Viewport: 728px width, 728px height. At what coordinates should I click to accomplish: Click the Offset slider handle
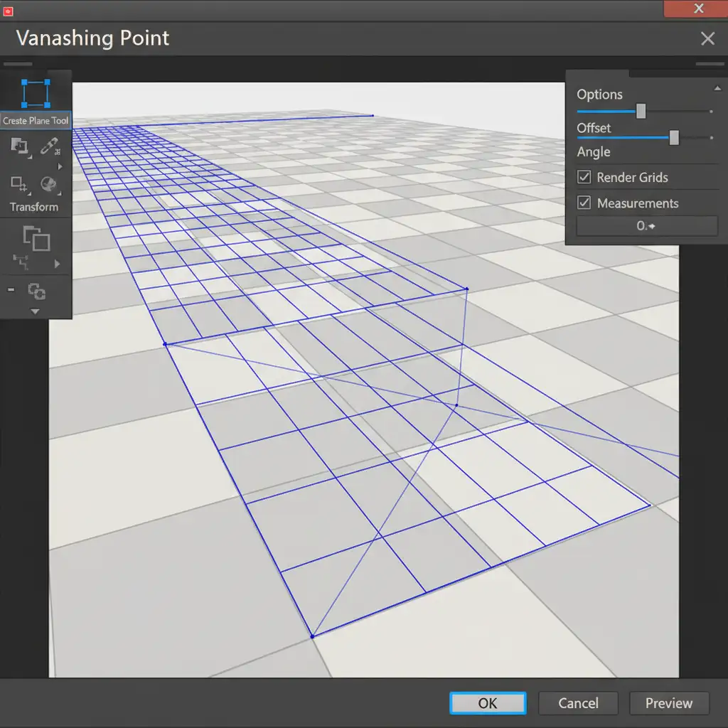674,137
